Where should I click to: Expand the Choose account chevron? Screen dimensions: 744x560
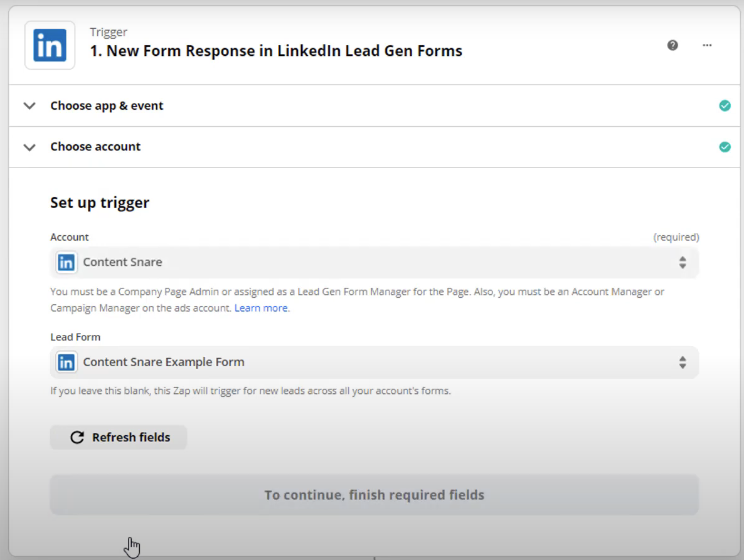pos(29,147)
